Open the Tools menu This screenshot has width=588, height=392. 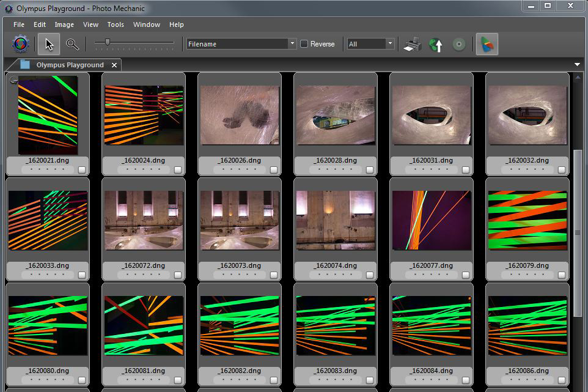116,24
